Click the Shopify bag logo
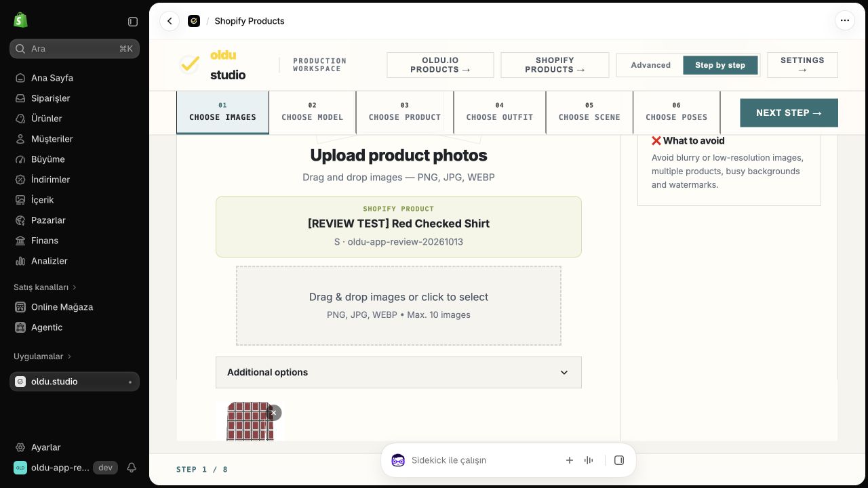Viewport: 868px width, 488px height. (x=20, y=20)
